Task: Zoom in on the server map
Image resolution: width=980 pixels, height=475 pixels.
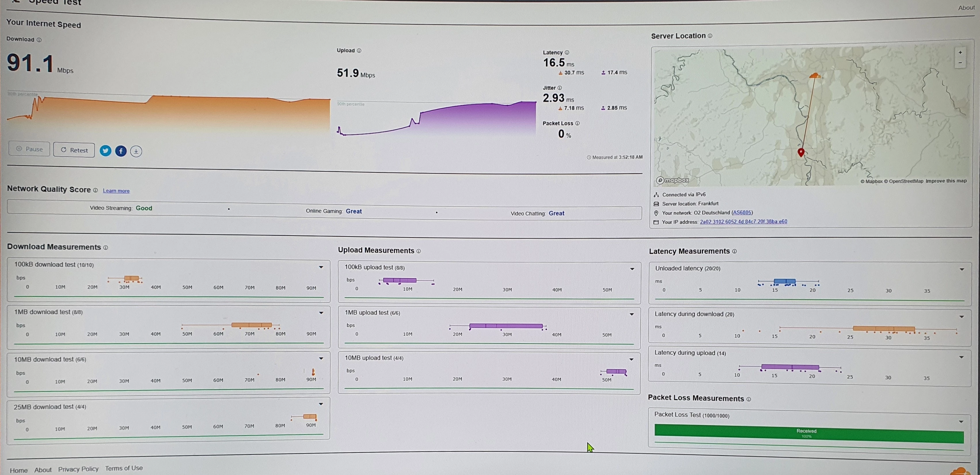Action: point(960,52)
